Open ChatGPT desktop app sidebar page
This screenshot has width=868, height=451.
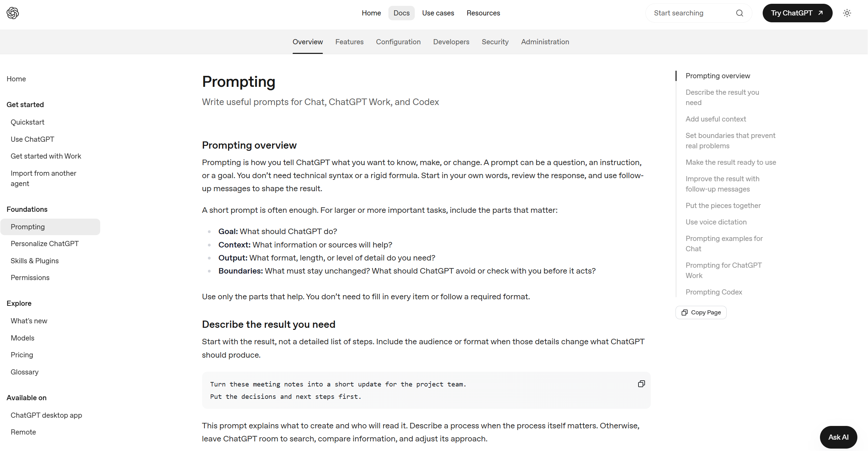pyautogui.click(x=46, y=415)
